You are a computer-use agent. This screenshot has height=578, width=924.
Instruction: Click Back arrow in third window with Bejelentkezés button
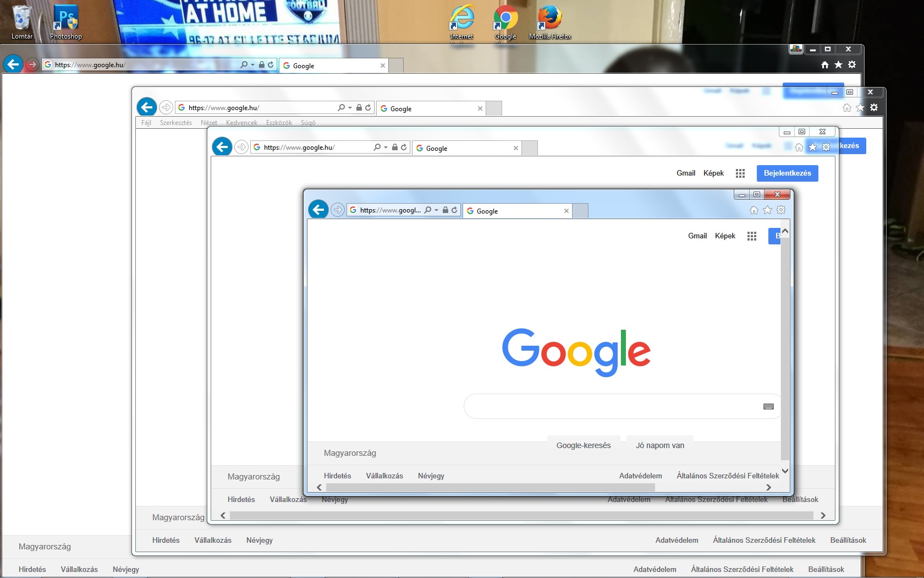[222, 146]
